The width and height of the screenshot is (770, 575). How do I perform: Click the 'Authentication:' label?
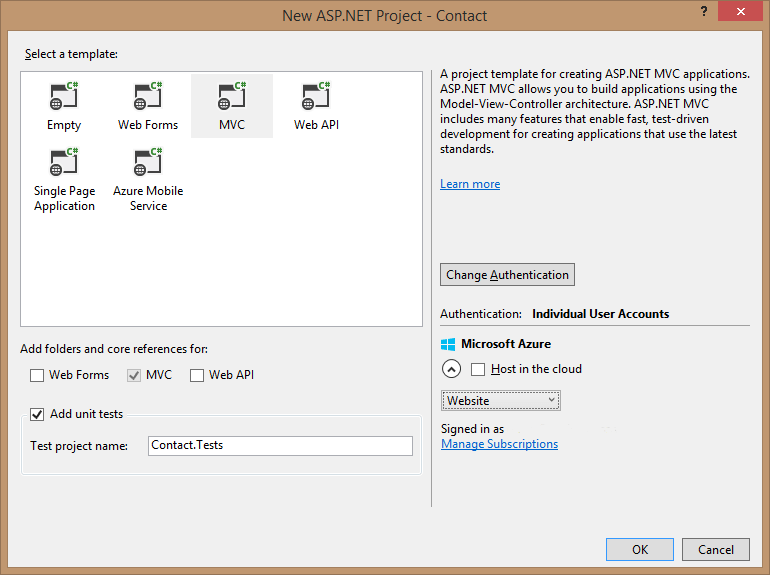[x=481, y=314]
